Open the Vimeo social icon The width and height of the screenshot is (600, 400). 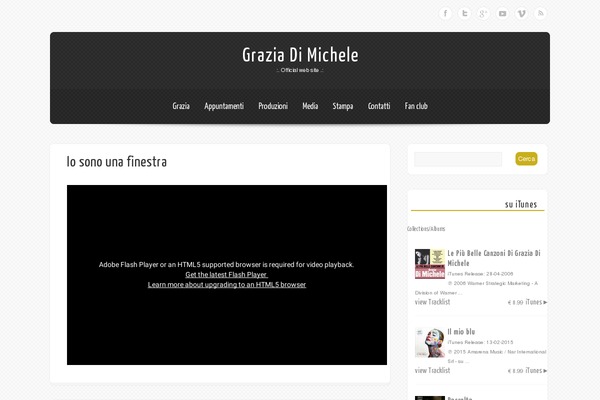click(x=522, y=14)
